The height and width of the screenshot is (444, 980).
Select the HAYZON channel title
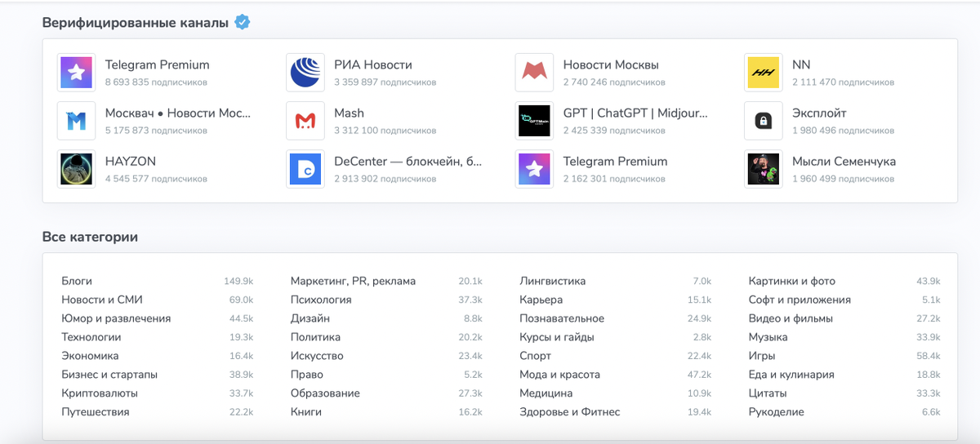pyautogui.click(x=131, y=161)
